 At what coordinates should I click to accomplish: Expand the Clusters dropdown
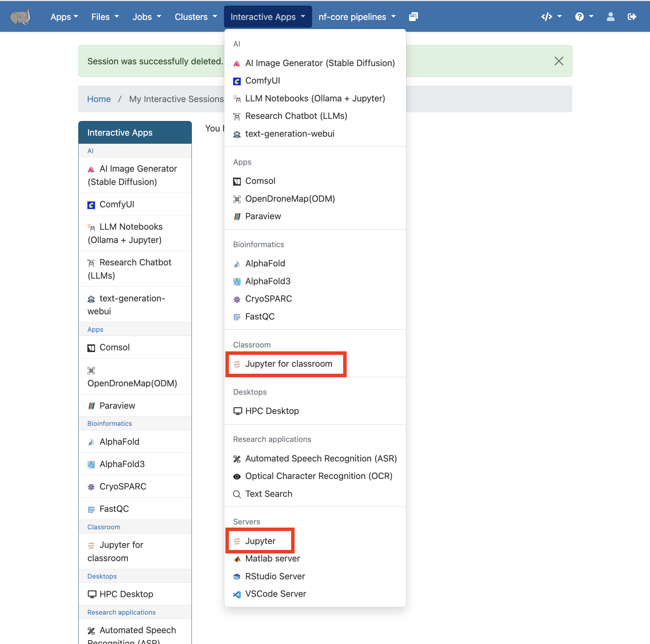(x=196, y=17)
